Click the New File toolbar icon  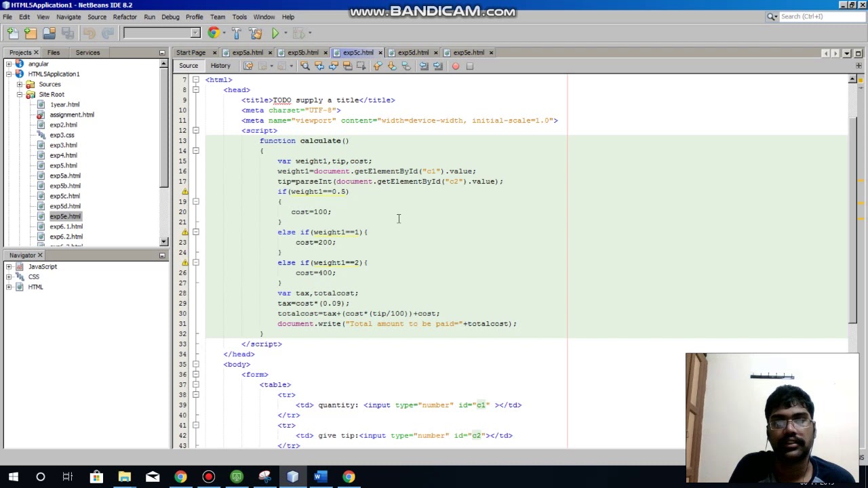12,33
